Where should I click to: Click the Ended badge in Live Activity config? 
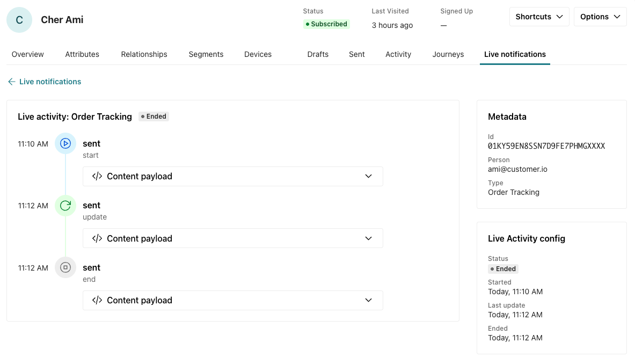(x=503, y=269)
